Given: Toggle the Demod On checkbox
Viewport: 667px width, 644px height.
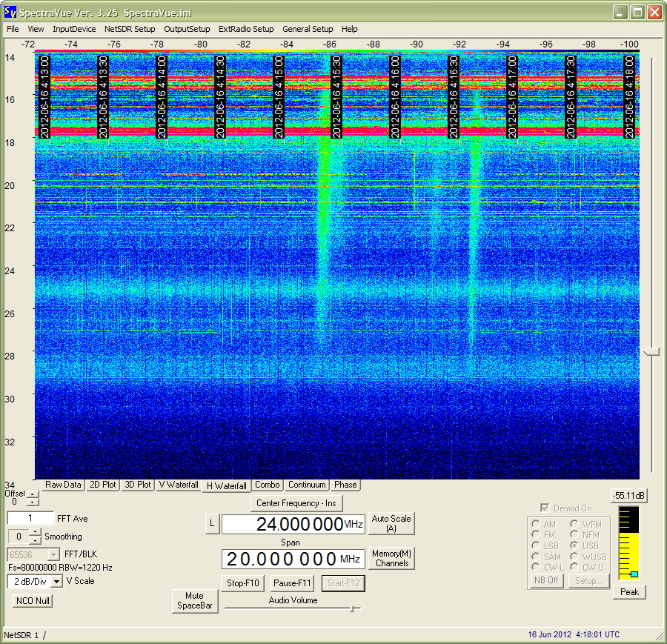Looking at the screenshot, I should coord(545,508).
